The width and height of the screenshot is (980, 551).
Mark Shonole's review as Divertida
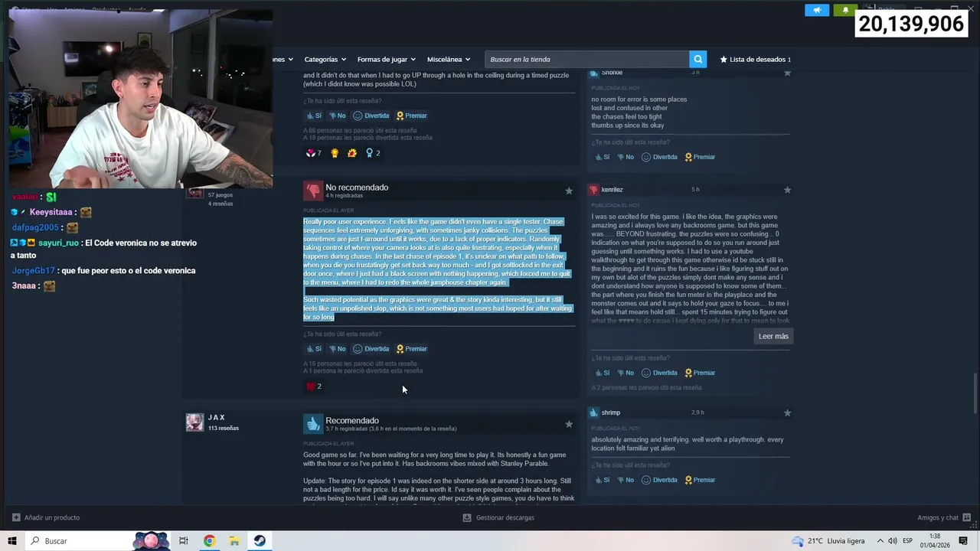(x=659, y=157)
